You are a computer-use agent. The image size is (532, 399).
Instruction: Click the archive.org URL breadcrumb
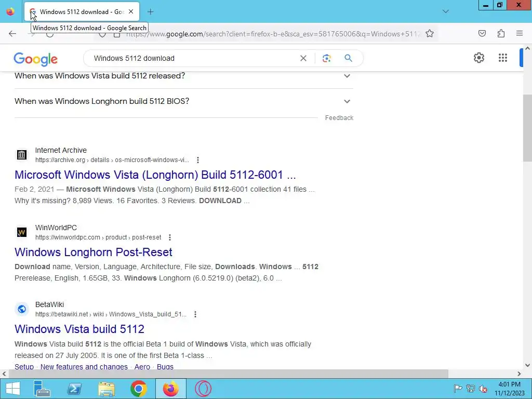(112, 160)
